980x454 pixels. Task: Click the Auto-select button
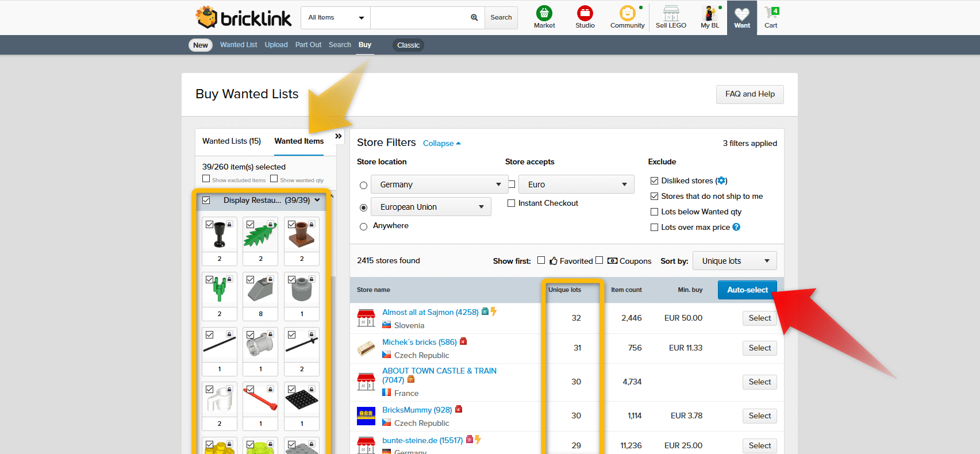pyautogui.click(x=747, y=290)
